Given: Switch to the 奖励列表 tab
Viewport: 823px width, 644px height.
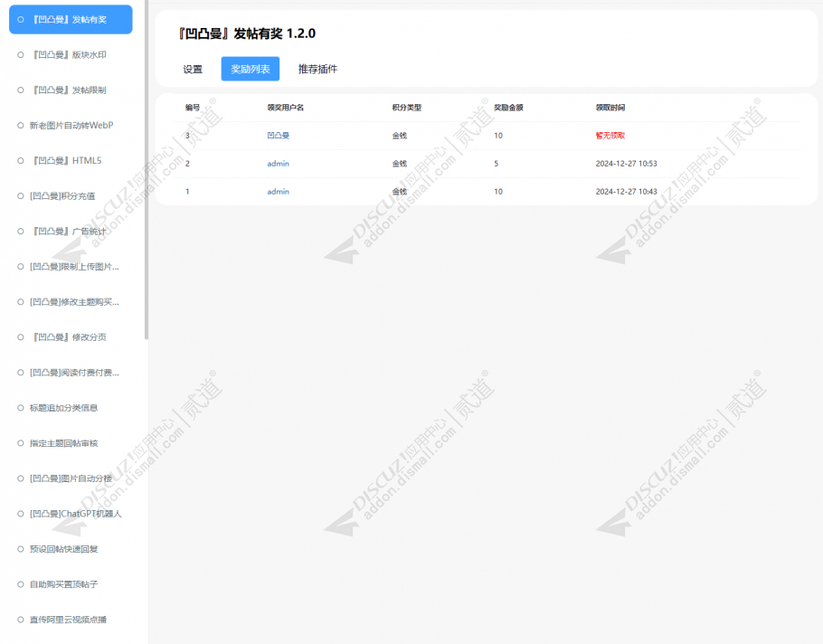Looking at the screenshot, I should pos(251,69).
